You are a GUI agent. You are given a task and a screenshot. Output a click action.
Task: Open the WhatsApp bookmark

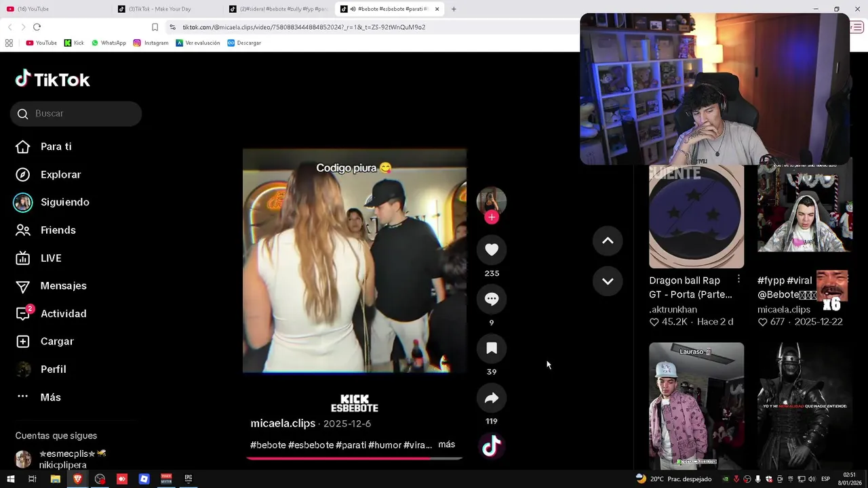(108, 43)
